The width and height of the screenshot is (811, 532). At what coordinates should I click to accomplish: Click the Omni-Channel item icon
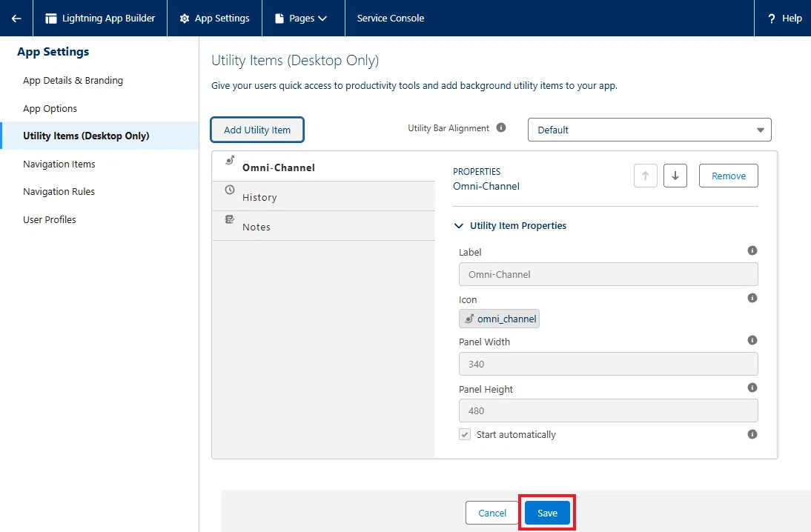coord(230,160)
